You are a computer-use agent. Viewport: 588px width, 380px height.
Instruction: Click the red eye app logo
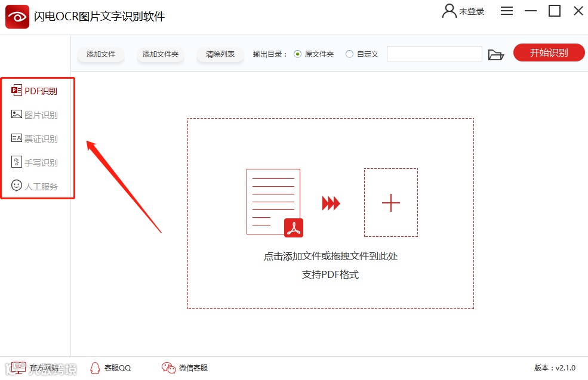point(17,17)
